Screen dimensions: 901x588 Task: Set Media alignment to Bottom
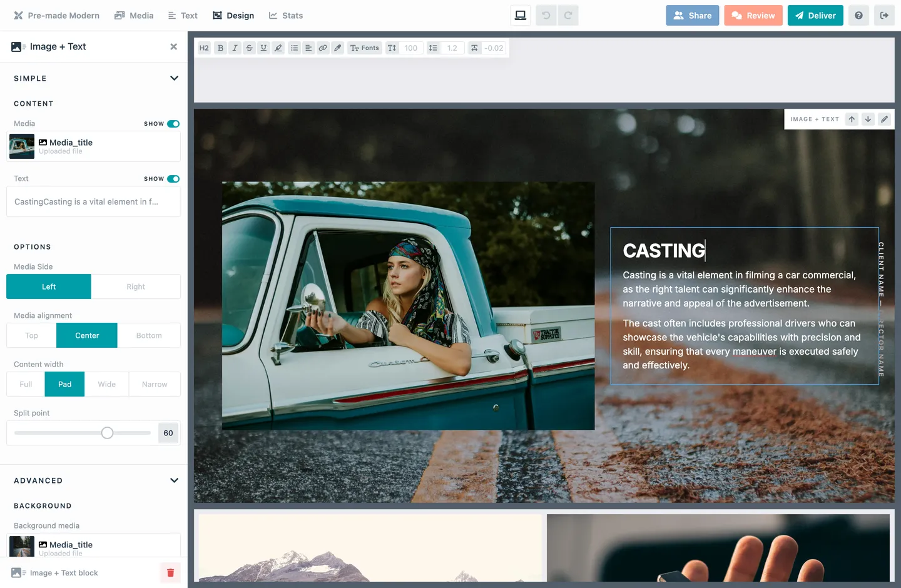point(149,335)
